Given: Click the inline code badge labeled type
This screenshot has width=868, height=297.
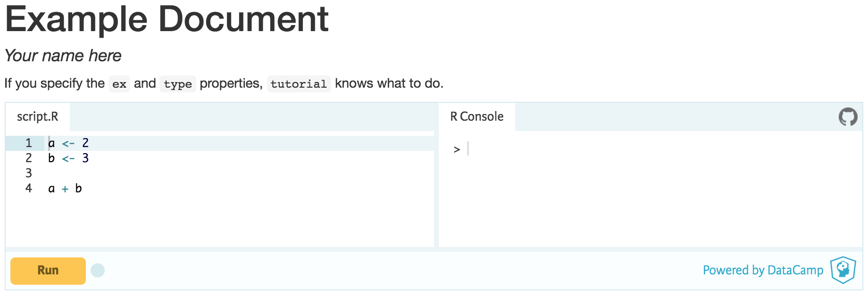Looking at the screenshot, I should 178,84.
